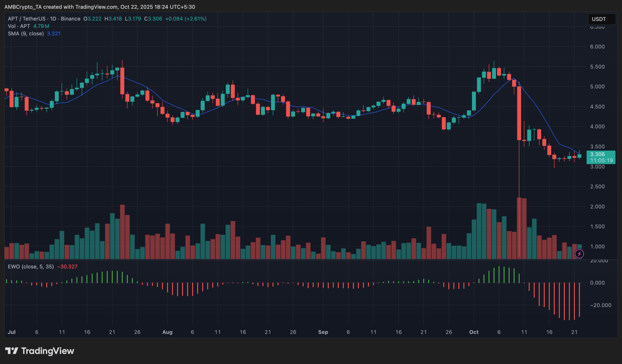Click the Sep month marker on axis
This screenshot has height=364, width=622.
323,332
